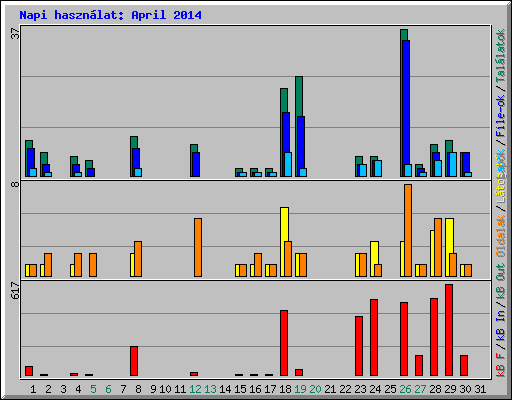Click the y-axis value 617

coord(15,291)
